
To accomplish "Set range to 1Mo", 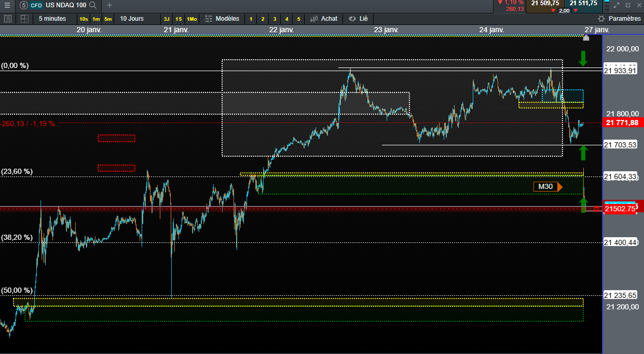I will click(192, 19).
